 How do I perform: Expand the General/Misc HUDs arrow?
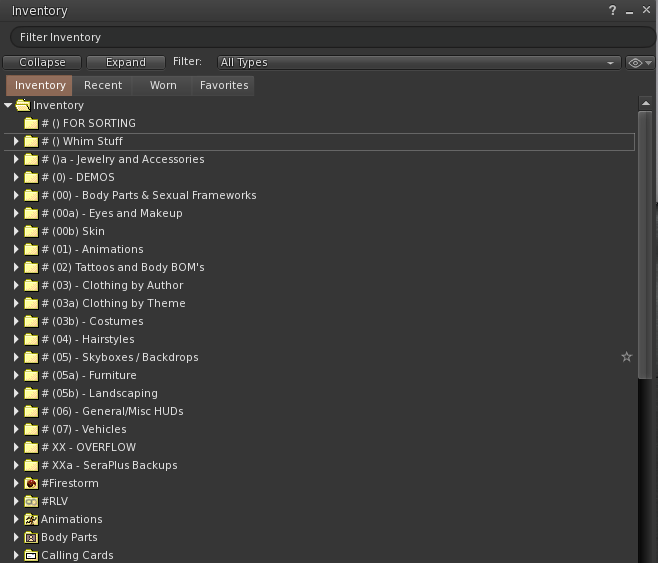click(16, 412)
